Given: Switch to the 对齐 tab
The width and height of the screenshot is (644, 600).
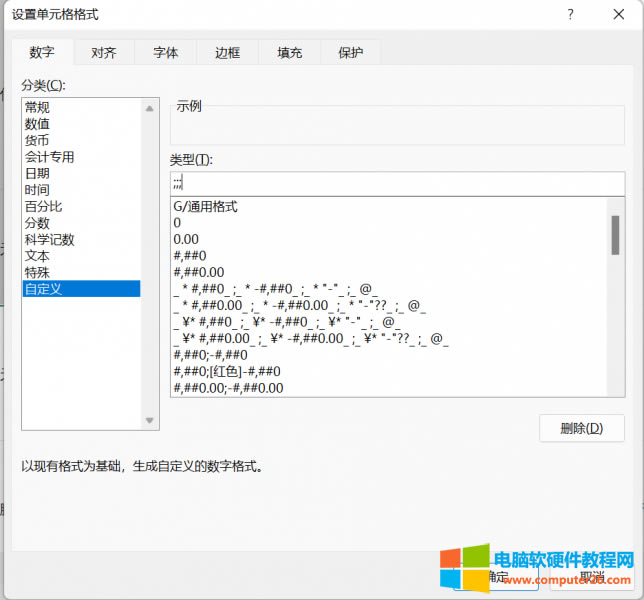Looking at the screenshot, I should (103, 52).
